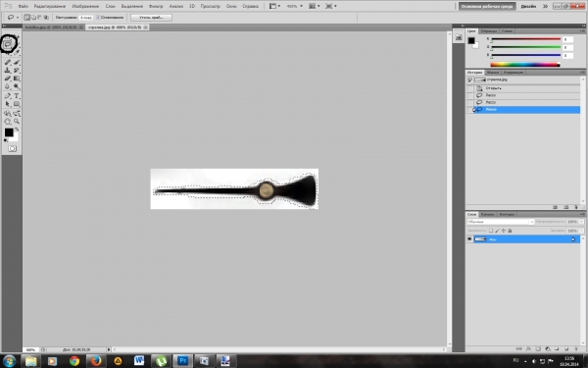Select the Type tool
The image size is (588, 368).
(x=17, y=96)
